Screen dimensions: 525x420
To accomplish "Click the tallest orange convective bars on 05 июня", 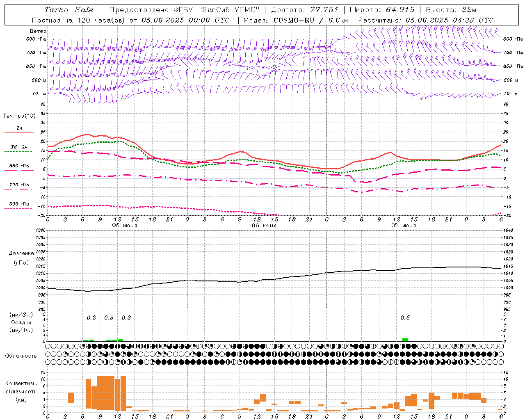I will (x=106, y=393).
